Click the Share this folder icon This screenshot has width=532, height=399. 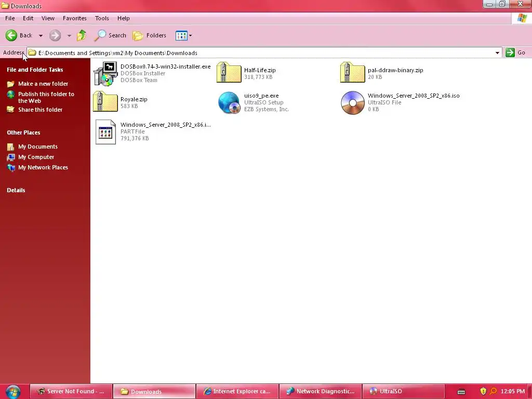coord(11,109)
